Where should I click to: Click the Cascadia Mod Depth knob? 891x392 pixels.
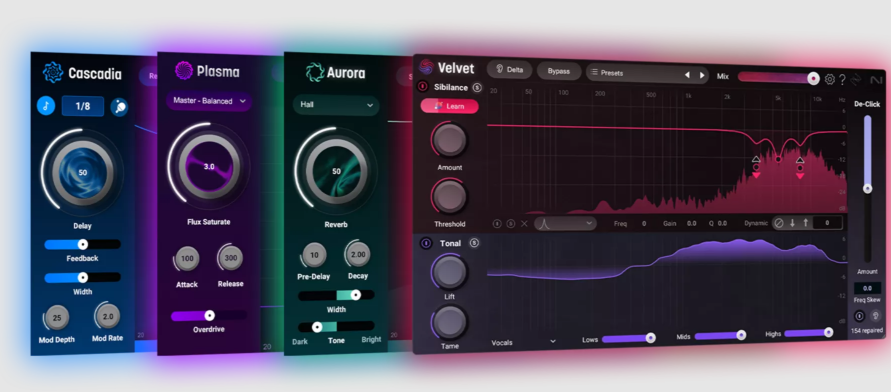57,318
